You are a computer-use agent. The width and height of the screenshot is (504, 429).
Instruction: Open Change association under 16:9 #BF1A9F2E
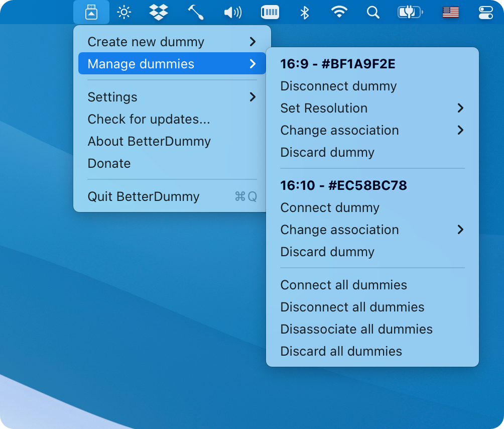(372, 130)
